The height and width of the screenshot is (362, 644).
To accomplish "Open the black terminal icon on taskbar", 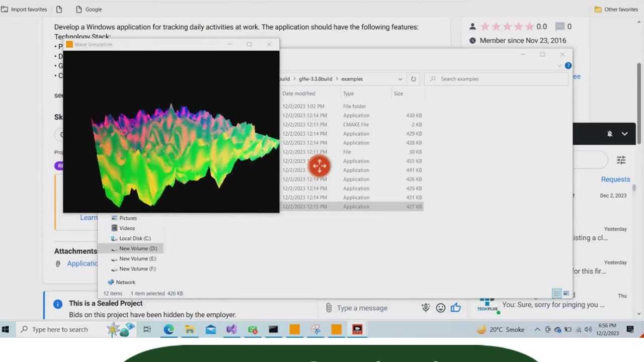I will [273, 329].
